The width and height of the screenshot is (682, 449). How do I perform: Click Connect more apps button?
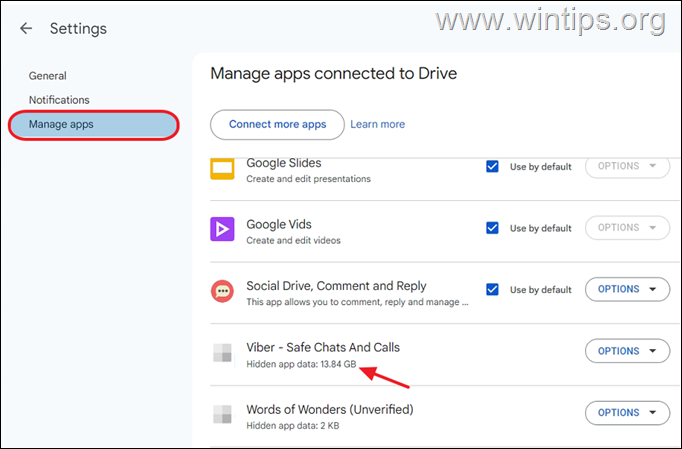point(277,124)
